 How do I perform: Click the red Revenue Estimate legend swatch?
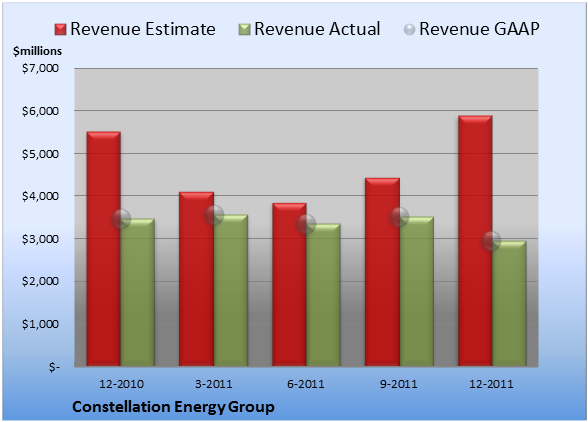click(60, 29)
